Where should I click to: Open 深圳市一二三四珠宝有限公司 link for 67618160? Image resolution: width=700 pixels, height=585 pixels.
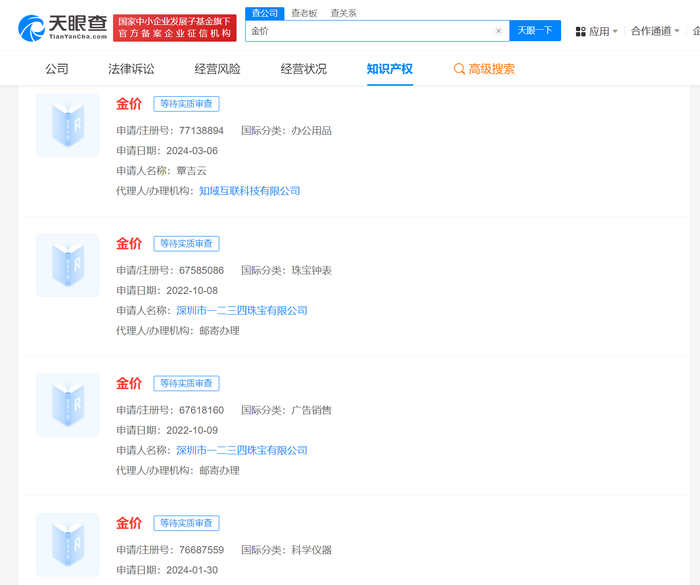[242, 450]
